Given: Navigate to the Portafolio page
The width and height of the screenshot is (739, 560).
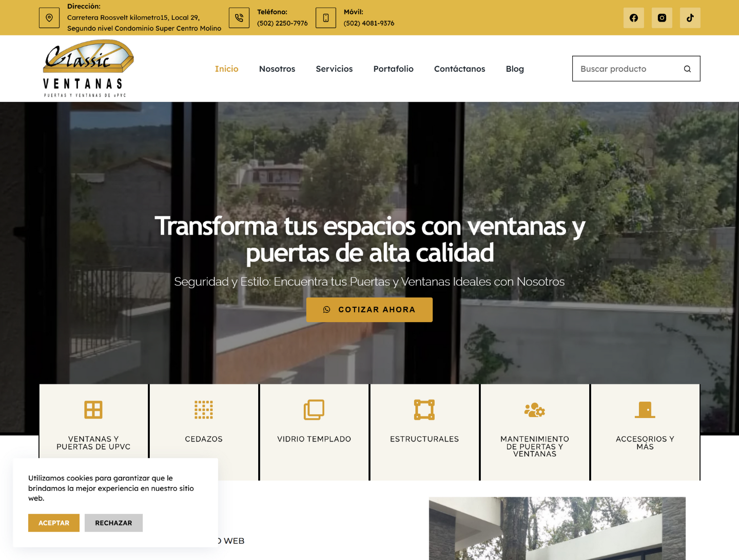Looking at the screenshot, I should tap(393, 69).
